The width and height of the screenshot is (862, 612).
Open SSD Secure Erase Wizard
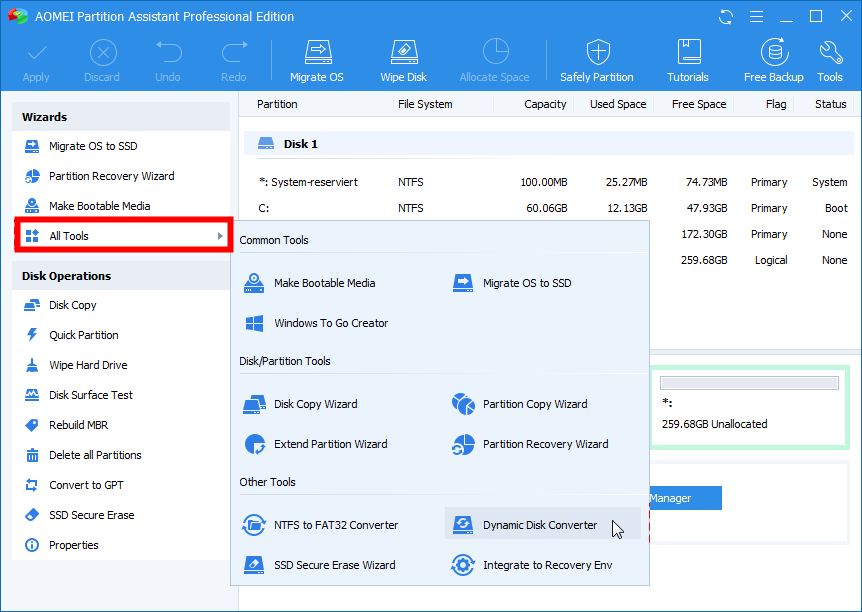click(x=319, y=565)
